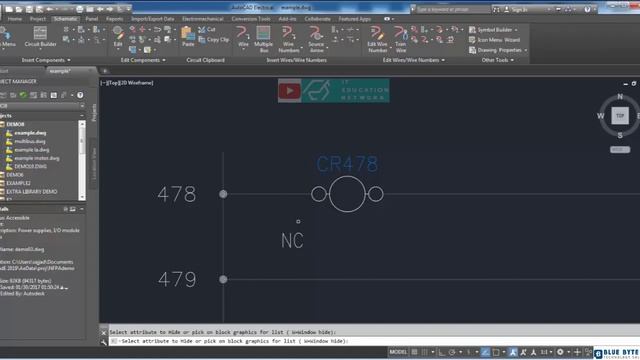Click the new drawing tab plus button
Viewport: 640px width, 360px height.
(105, 71)
